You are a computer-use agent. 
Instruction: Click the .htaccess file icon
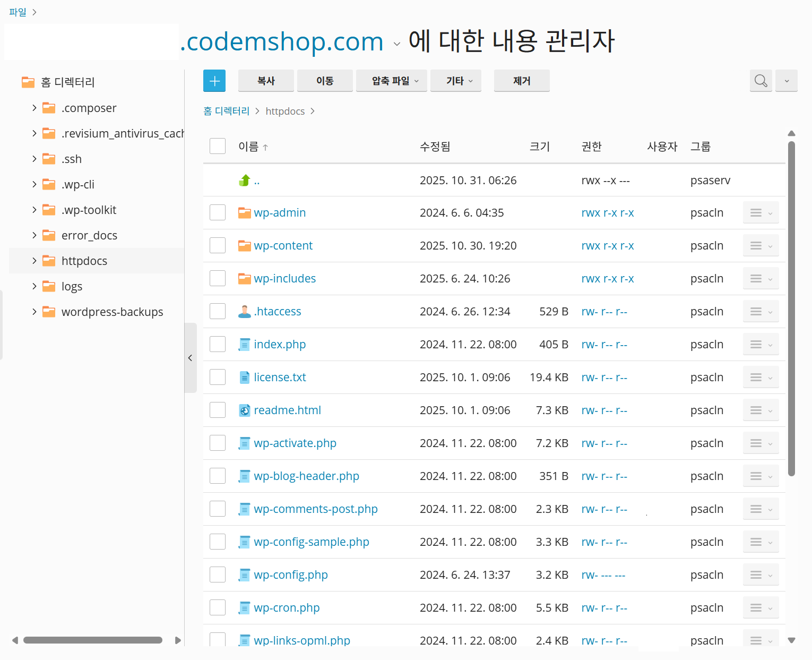[x=245, y=312]
